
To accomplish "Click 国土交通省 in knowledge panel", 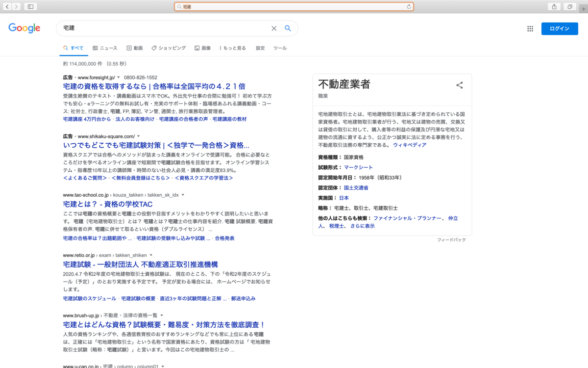I will point(356,187).
